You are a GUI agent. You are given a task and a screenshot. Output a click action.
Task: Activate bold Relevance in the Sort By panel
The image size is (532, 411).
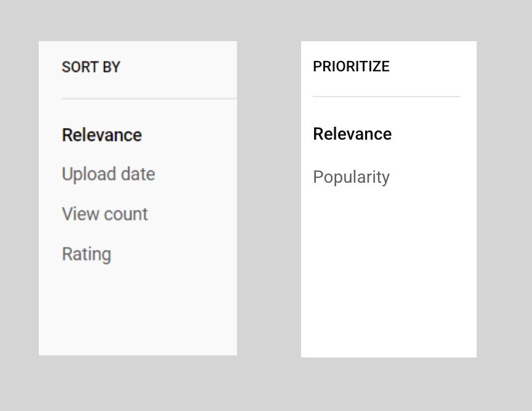tap(102, 135)
